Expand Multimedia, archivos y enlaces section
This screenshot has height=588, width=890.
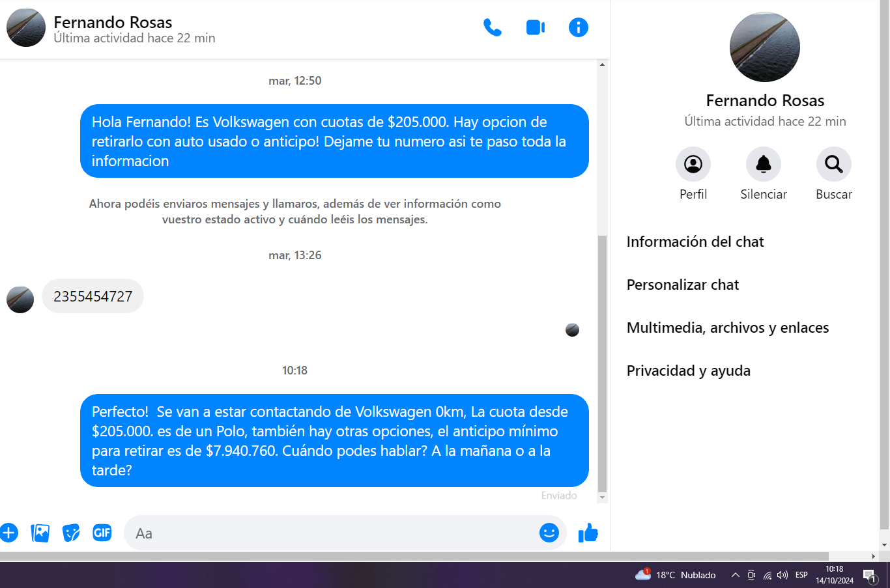click(x=727, y=328)
